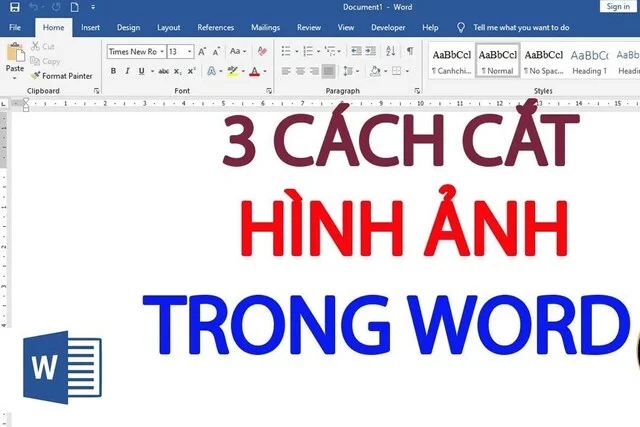This screenshot has width=640, height=427.
Task: Click the Align Right icon
Action: pos(314,71)
